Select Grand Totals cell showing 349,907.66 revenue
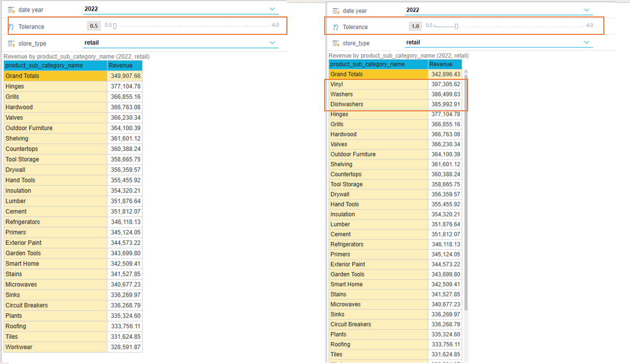 [125, 76]
